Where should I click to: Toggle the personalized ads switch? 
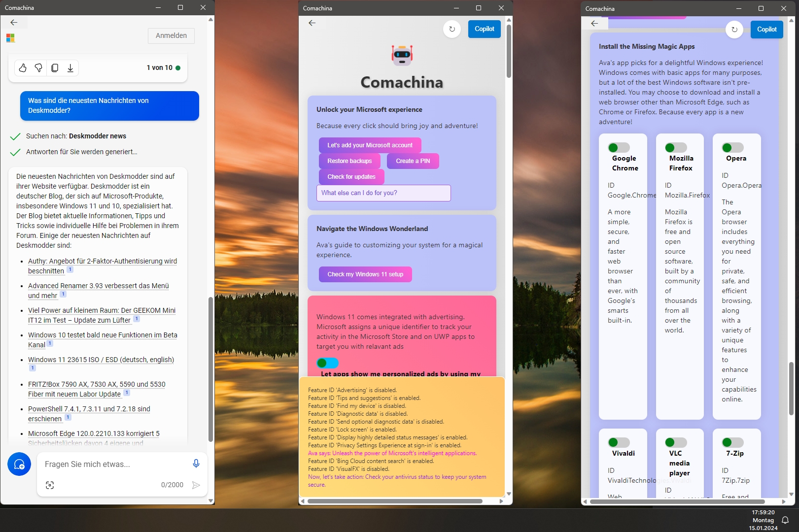coord(327,363)
